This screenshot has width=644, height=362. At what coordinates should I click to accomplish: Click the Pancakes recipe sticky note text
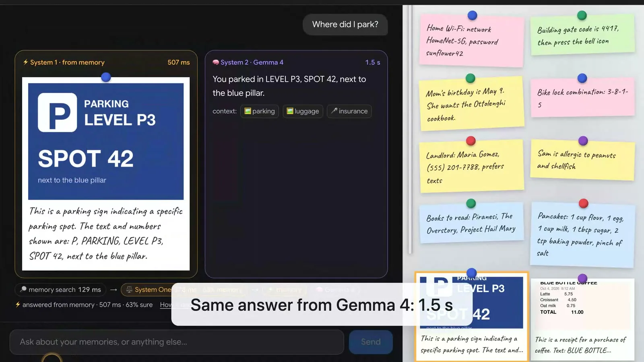tap(580, 234)
